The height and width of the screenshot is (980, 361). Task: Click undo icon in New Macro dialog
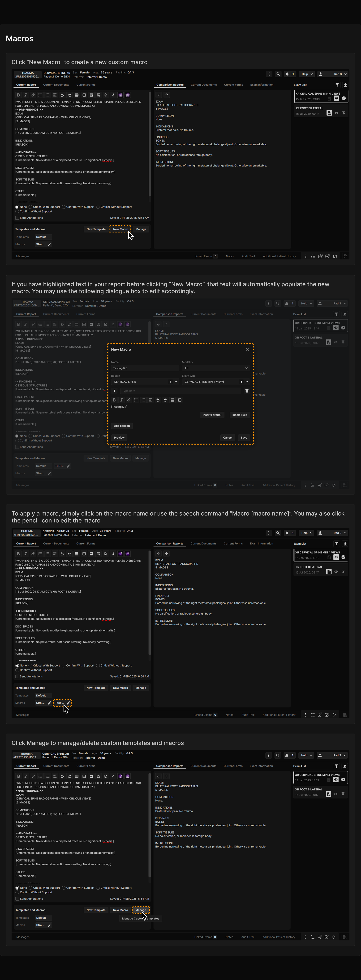[x=158, y=400]
